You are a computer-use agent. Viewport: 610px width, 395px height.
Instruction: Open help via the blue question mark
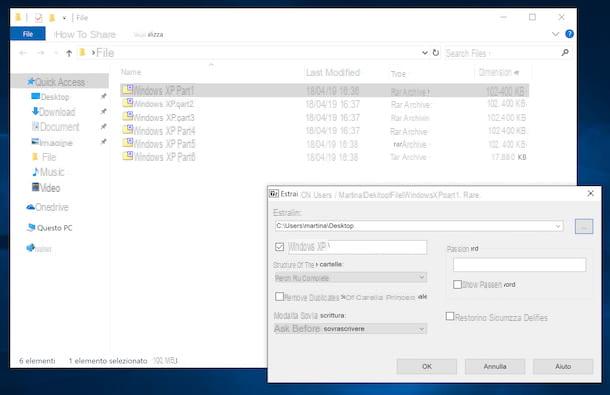[569, 34]
